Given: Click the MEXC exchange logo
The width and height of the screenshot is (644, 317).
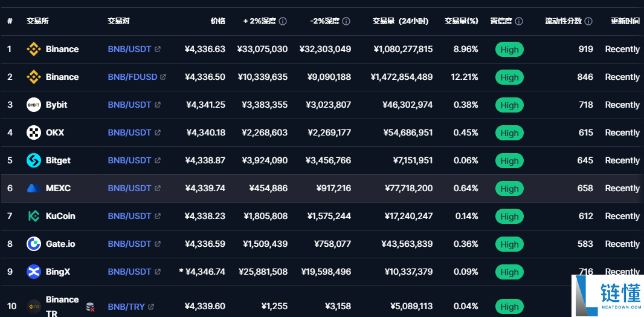Looking at the screenshot, I should coord(34,188).
